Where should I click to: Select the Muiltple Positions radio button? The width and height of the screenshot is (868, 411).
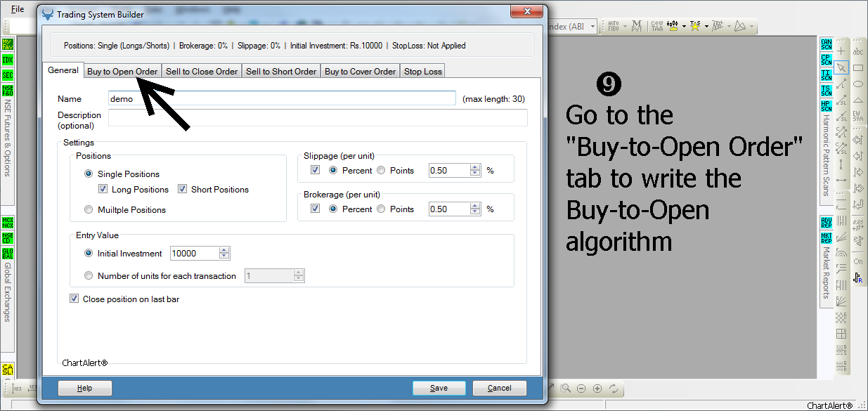[x=89, y=209]
